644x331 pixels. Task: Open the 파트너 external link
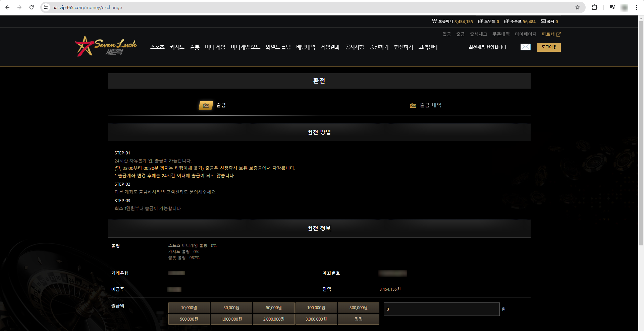point(551,34)
